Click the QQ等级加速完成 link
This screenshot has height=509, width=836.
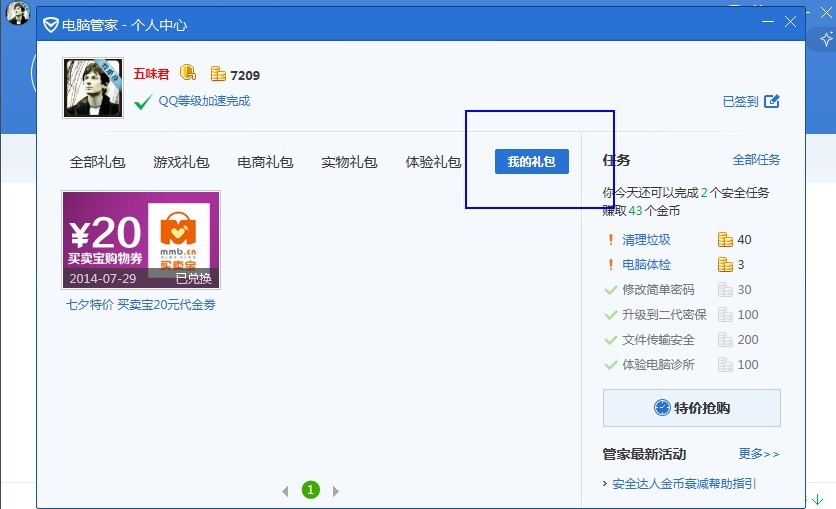click(x=204, y=101)
